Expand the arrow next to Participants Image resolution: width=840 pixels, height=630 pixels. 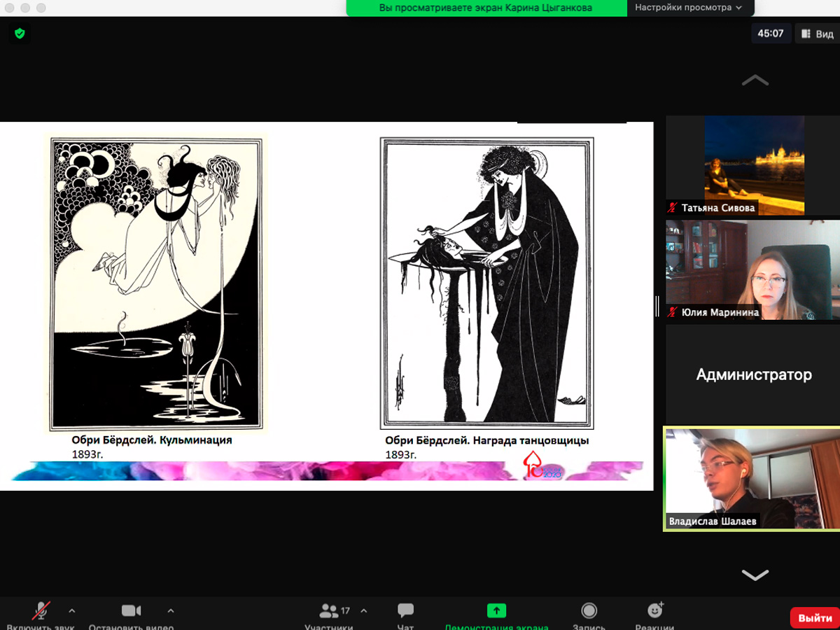click(363, 610)
